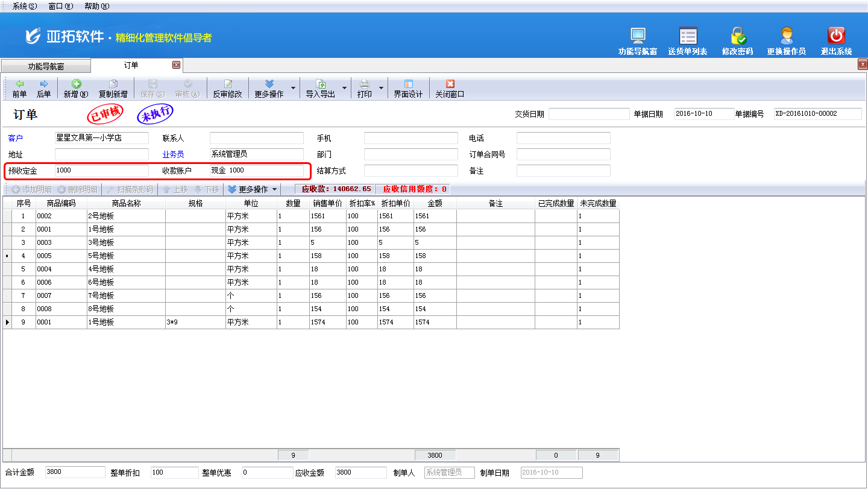Switch to the 功能导航窗 tab

[x=46, y=66]
